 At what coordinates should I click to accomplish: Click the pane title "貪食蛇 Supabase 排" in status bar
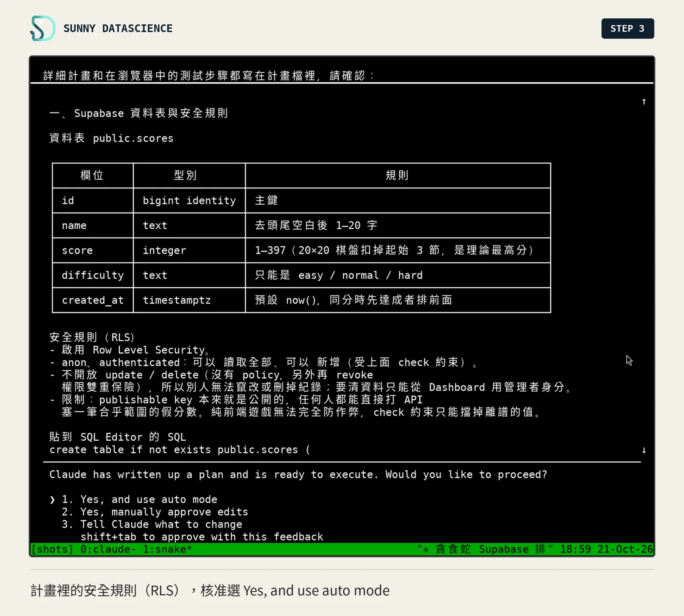click(x=485, y=549)
